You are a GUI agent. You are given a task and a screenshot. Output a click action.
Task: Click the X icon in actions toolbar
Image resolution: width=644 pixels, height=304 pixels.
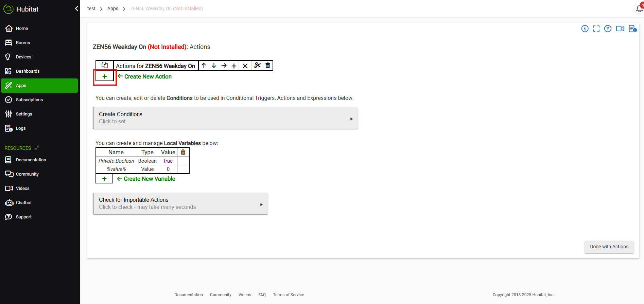245,66
